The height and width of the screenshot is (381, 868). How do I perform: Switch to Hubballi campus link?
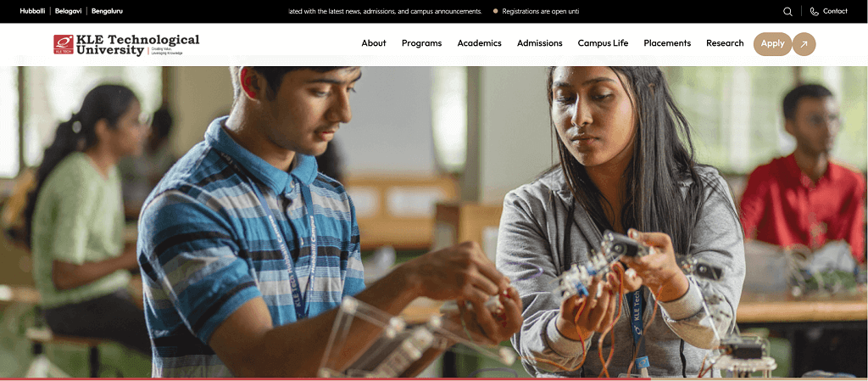click(32, 11)
